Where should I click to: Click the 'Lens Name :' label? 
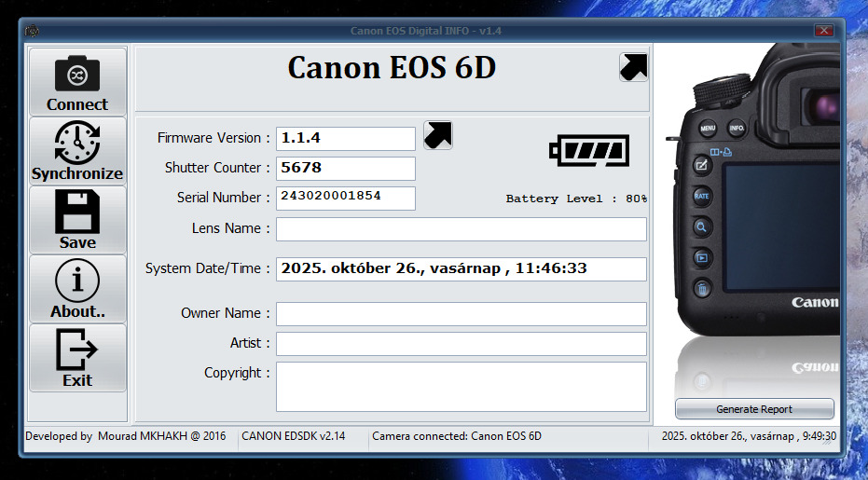pos(231,228)
